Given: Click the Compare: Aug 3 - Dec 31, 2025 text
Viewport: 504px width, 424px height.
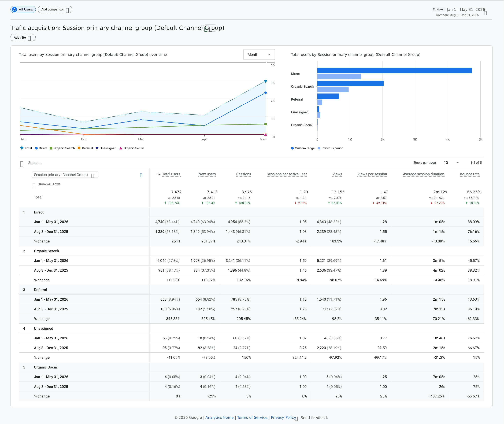Looking at the screenshot, I should [457, 15].
